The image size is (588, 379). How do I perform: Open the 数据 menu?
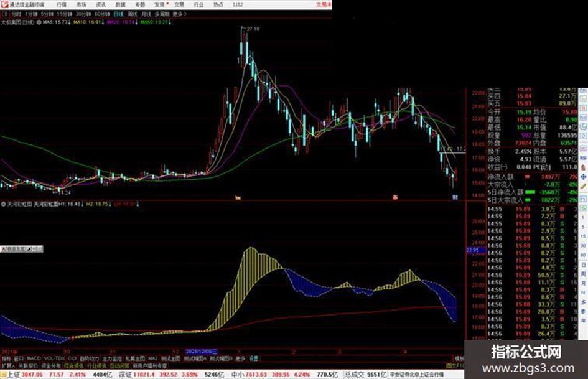coord(120,4)
